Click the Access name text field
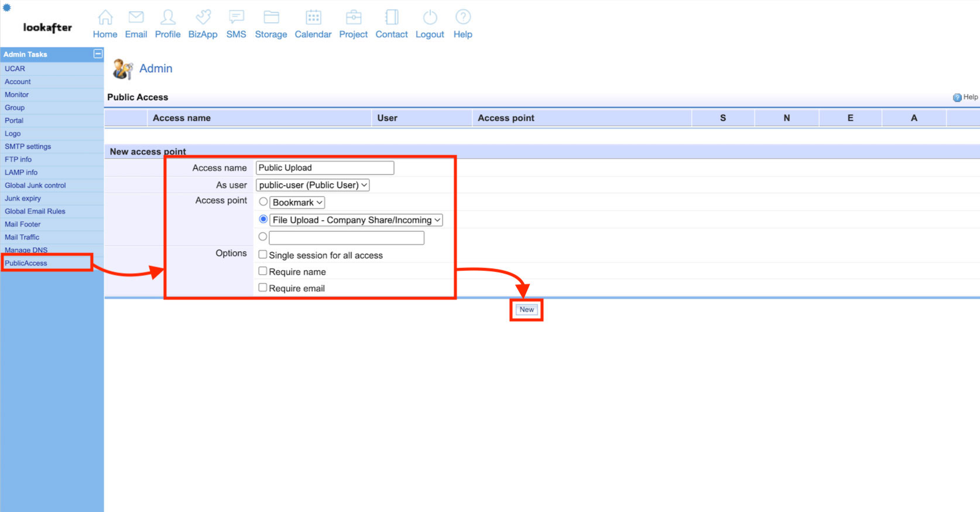The image size is (980, 512). [325, 168]
